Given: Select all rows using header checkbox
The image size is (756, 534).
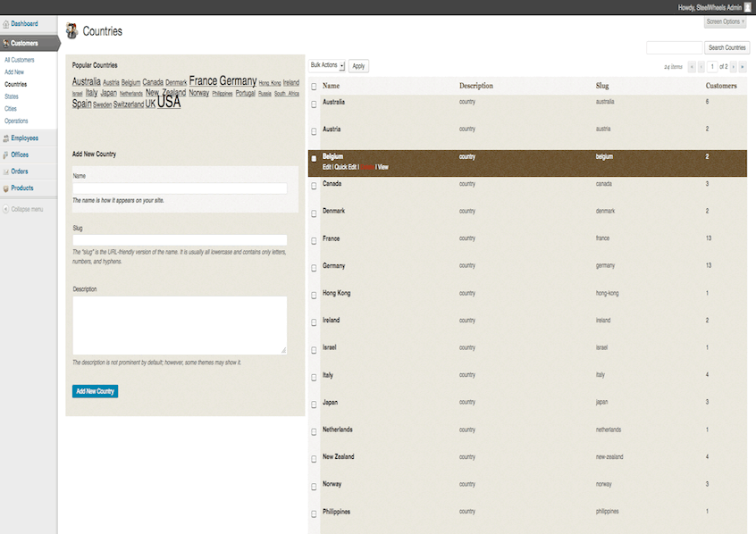Looking at the screenshot, I should [314, 87].
